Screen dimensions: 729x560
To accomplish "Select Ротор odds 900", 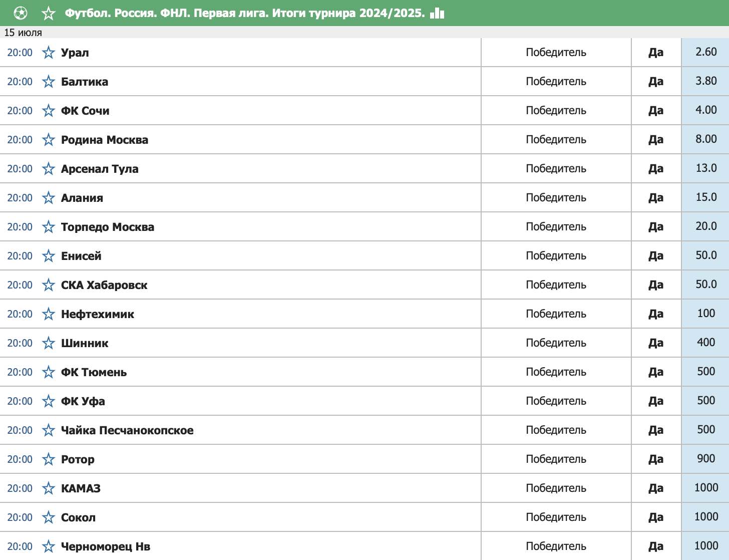I will tap(705, 459).
